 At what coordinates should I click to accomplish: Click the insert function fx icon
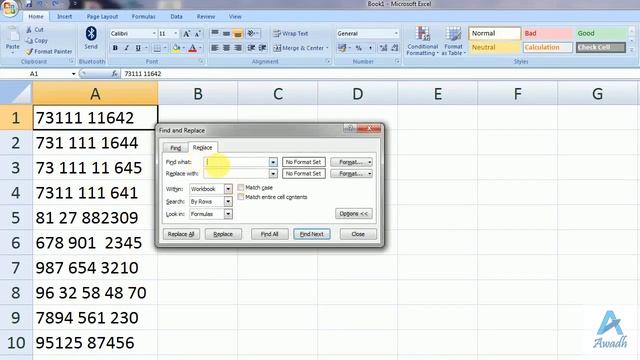(x=115, y=74)
